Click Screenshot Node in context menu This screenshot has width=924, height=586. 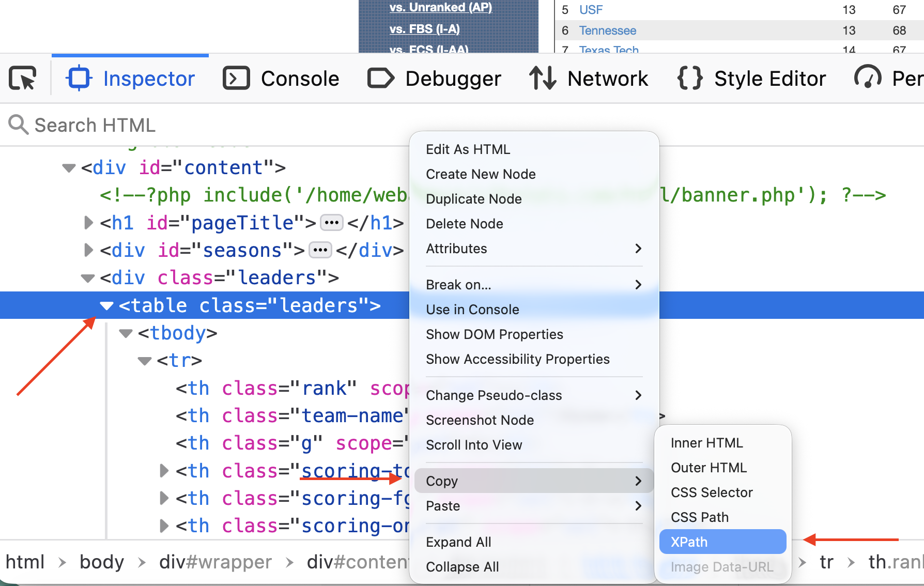(480, 420)
